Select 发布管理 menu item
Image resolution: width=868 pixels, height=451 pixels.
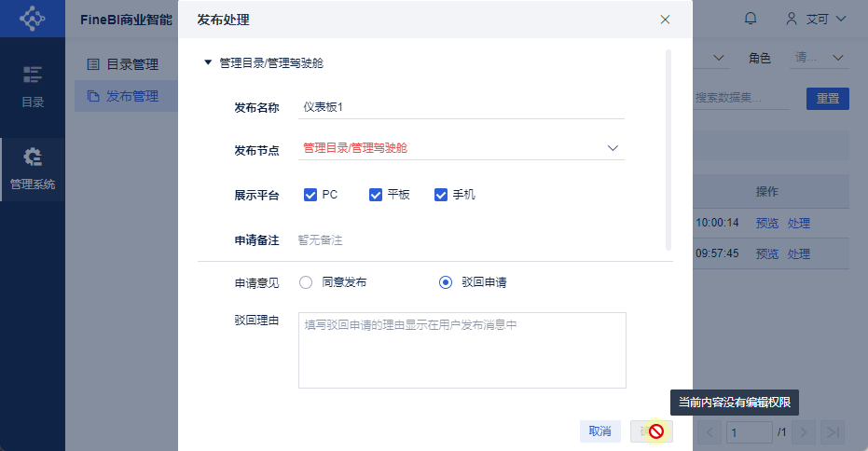point(122,96)
